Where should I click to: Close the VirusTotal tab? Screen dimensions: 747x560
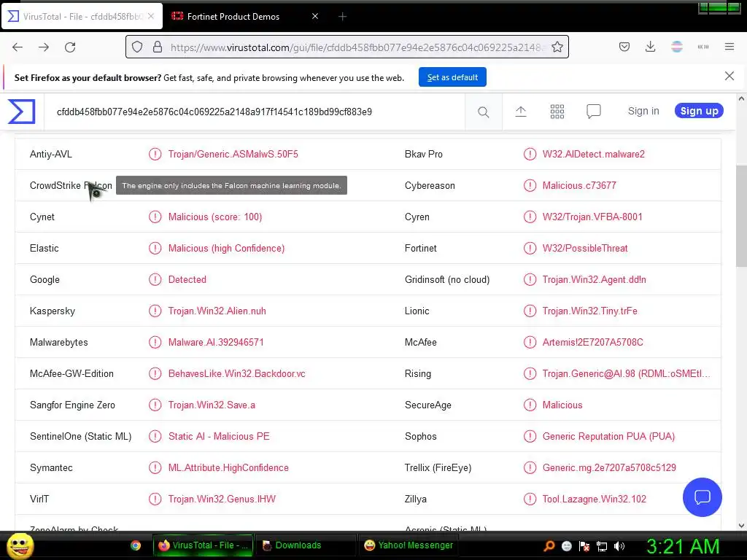pyautogui.click(x=150, y=16)
